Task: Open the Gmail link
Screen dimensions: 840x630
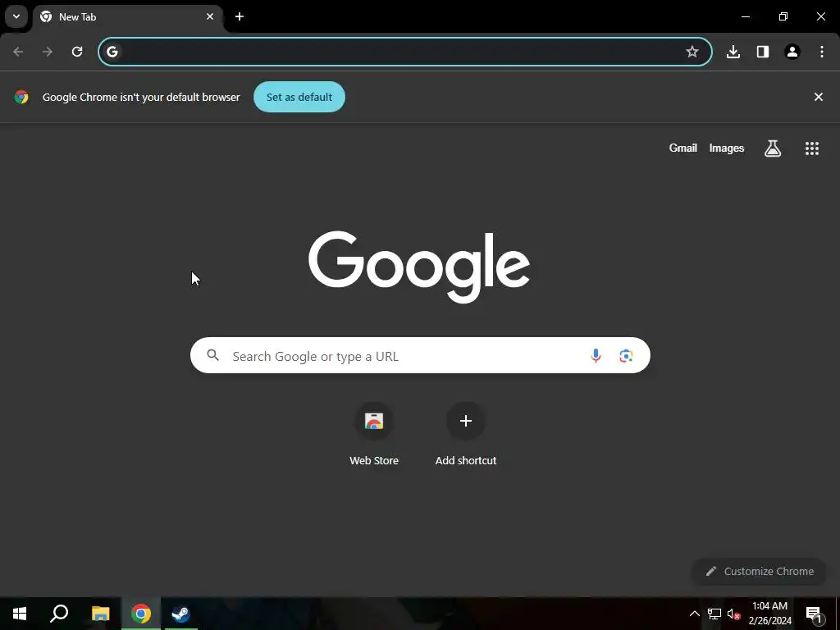Action: click(683, 148)
